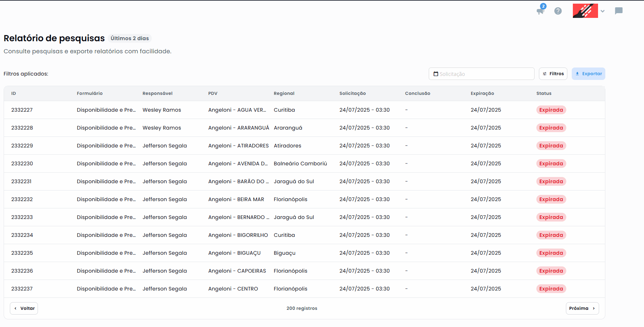Go to the next page with Próxima

[582, 308]
